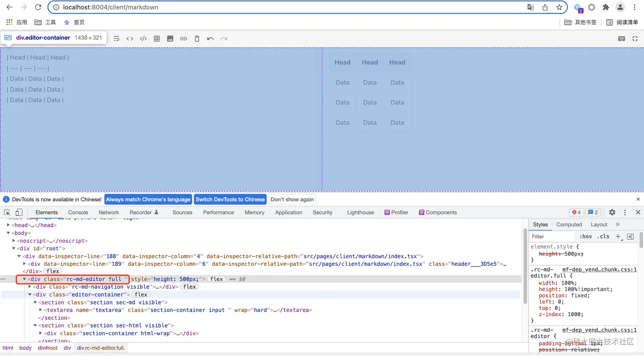
Task: Open the Chrome extensions puzzle menu
Action: [x=606, y=7]
